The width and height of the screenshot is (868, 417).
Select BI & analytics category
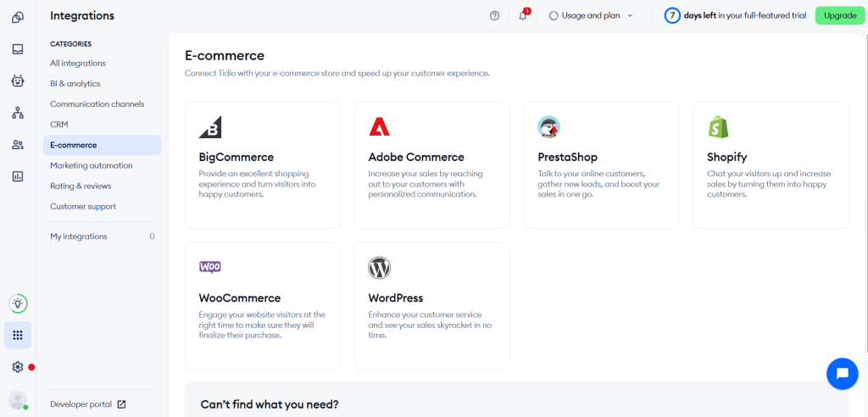pyautogui.click(x=102, y=84)
